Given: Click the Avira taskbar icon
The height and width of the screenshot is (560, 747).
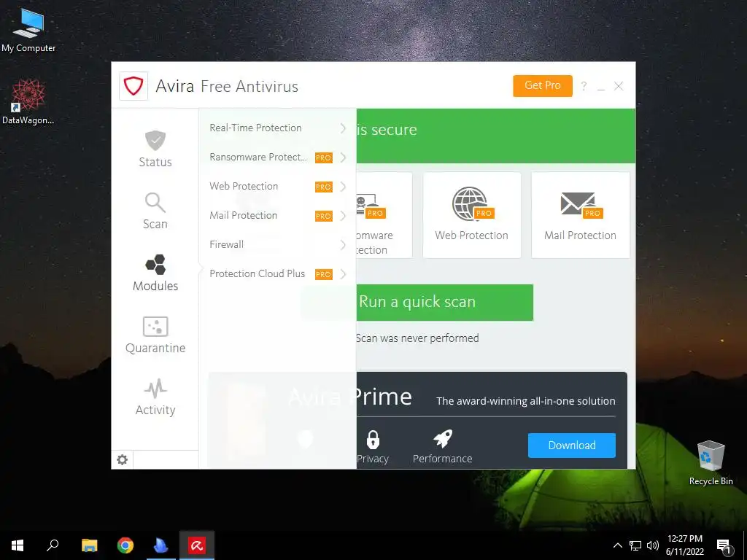Looking at the screenshot, I should pos(197,545).
